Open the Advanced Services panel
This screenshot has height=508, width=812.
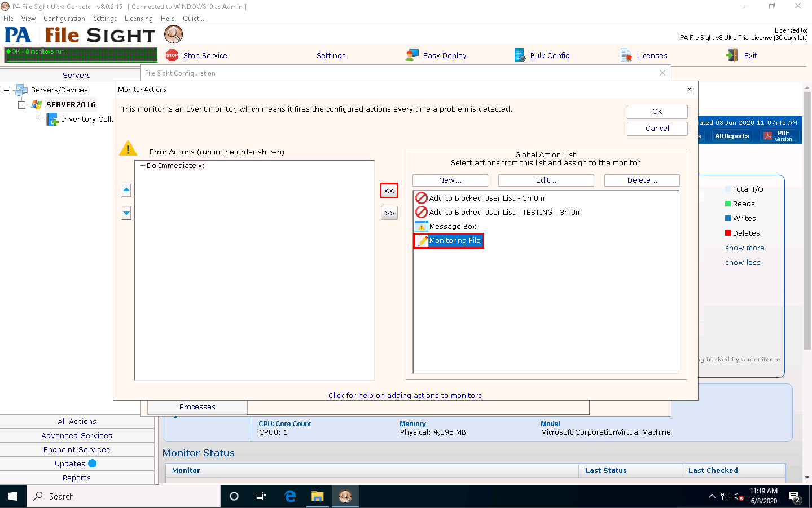77,436
